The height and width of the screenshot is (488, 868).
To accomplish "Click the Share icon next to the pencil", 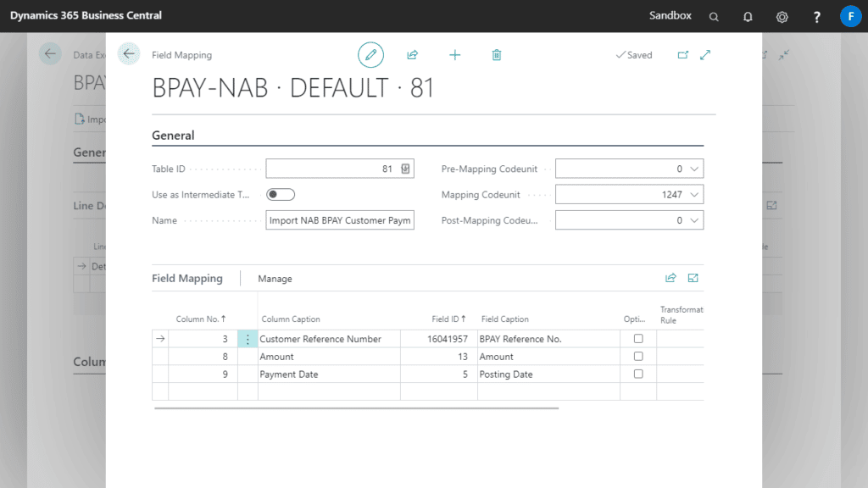I will [x=412, y=54].
